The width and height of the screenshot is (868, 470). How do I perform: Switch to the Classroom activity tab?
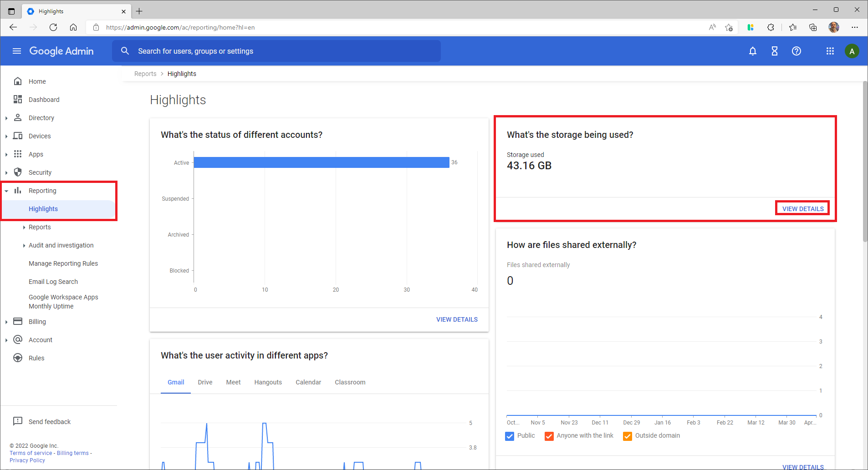[350, 382]
